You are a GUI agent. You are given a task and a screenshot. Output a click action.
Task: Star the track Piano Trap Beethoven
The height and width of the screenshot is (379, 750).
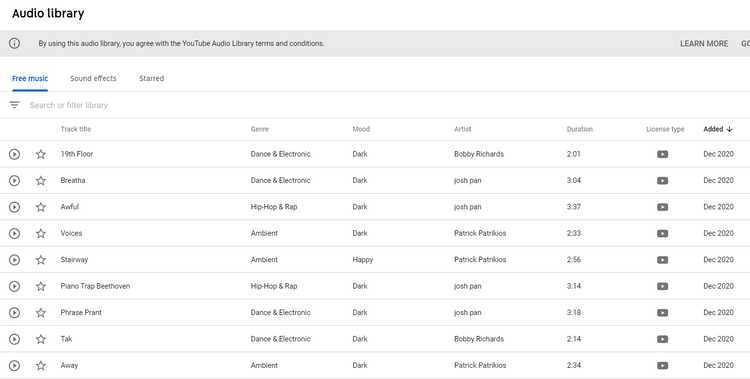click(41, 286)
